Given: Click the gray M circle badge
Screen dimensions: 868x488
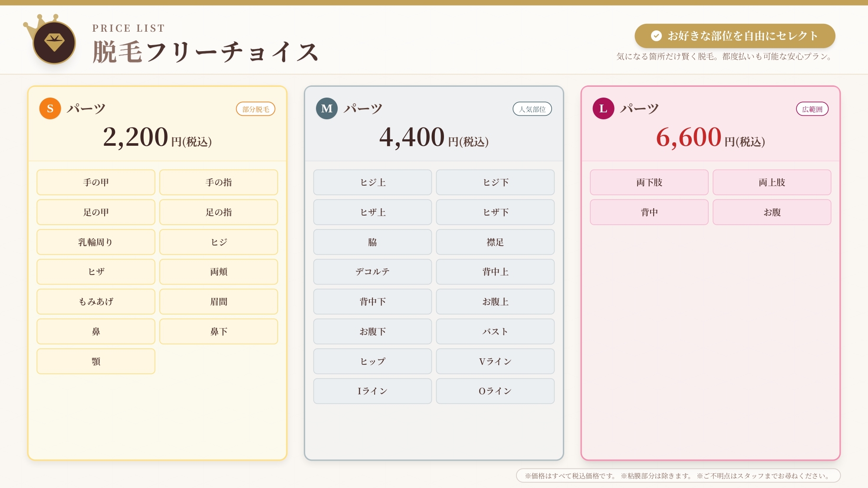Looking at the screenshot, I should 326,108.
